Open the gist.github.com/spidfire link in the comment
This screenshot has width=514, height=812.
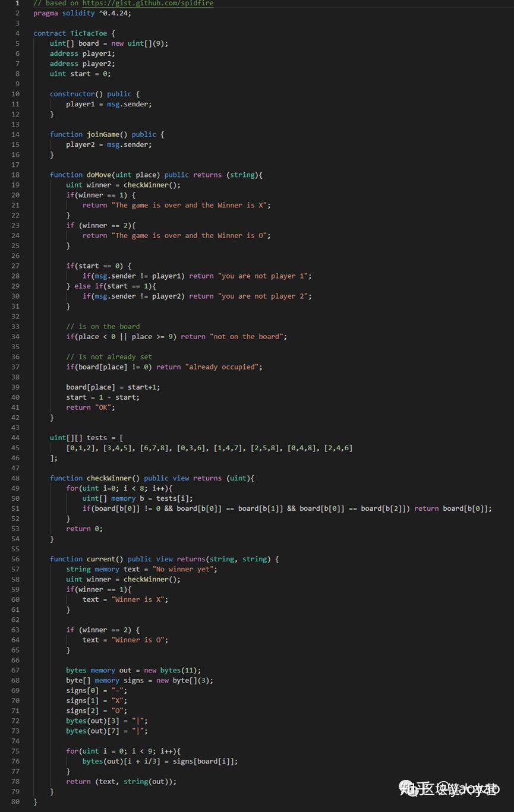(x=148, y=3)
